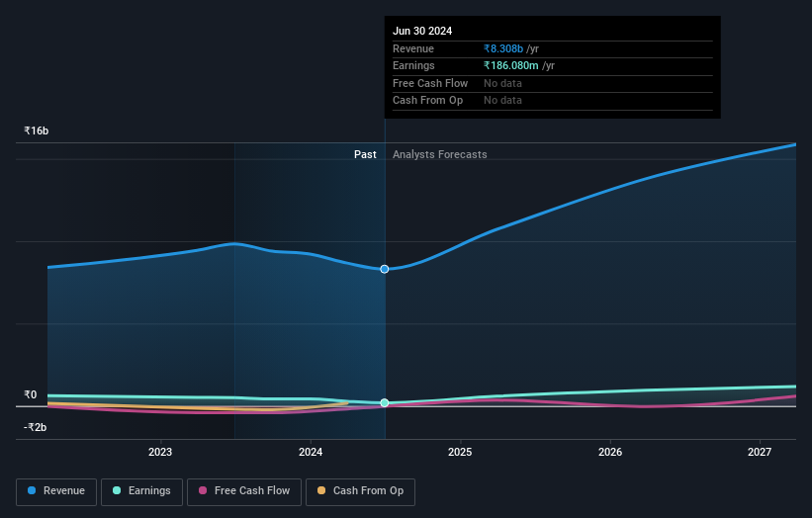The width and height of the screenshot is (812, 518).
Task: Toggle the Revenue legend button
Action: coord(56,491)
